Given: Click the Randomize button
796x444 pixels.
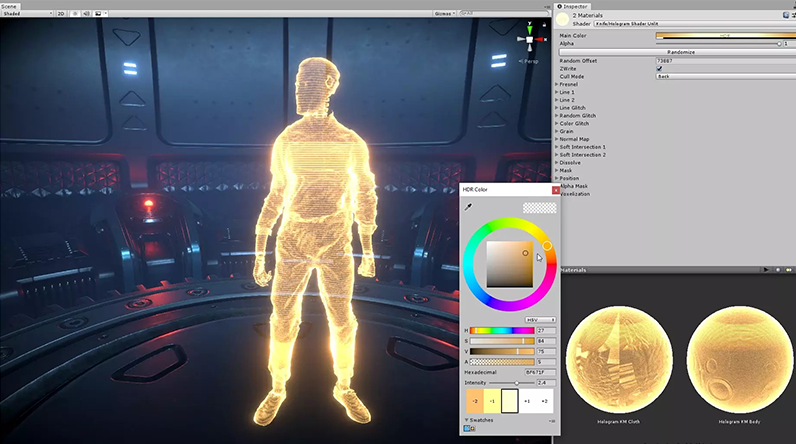Looking at the screenshot, I should (678, 52).
